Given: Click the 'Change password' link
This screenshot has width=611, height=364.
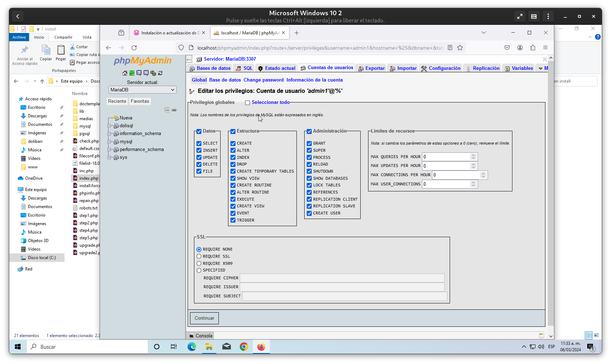Looking at the screenshot, I should coord(263,80).
